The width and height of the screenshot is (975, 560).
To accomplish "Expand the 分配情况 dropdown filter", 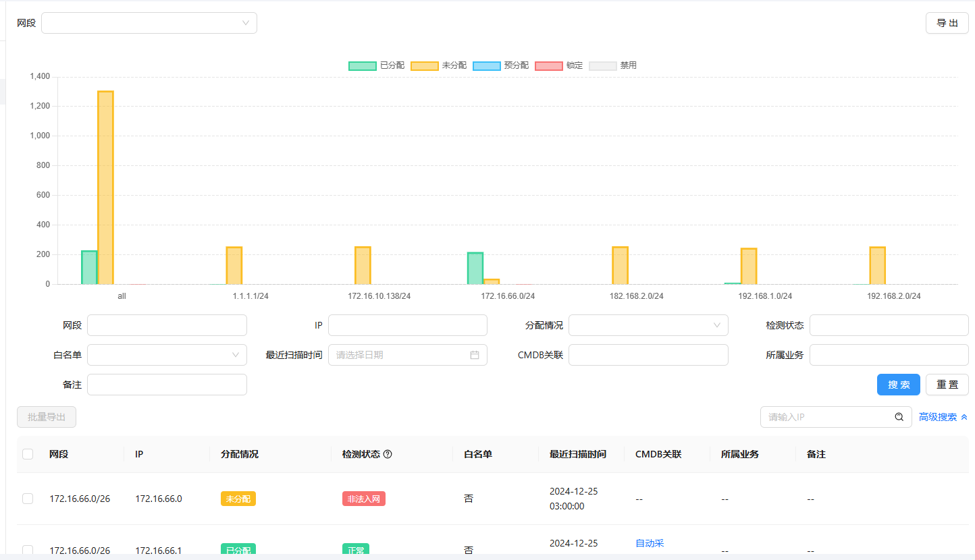I will (x=648, y=325).
